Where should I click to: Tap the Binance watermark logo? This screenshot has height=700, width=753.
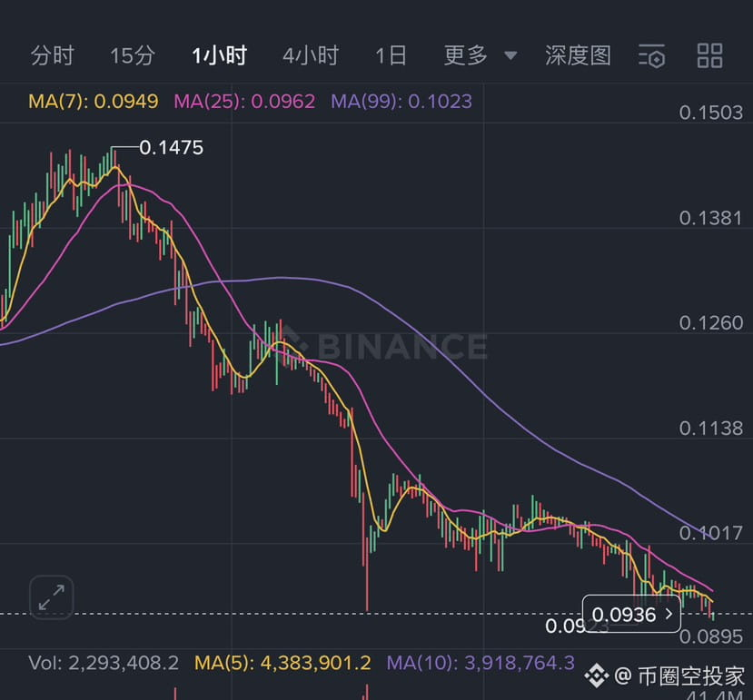[391, 345]
